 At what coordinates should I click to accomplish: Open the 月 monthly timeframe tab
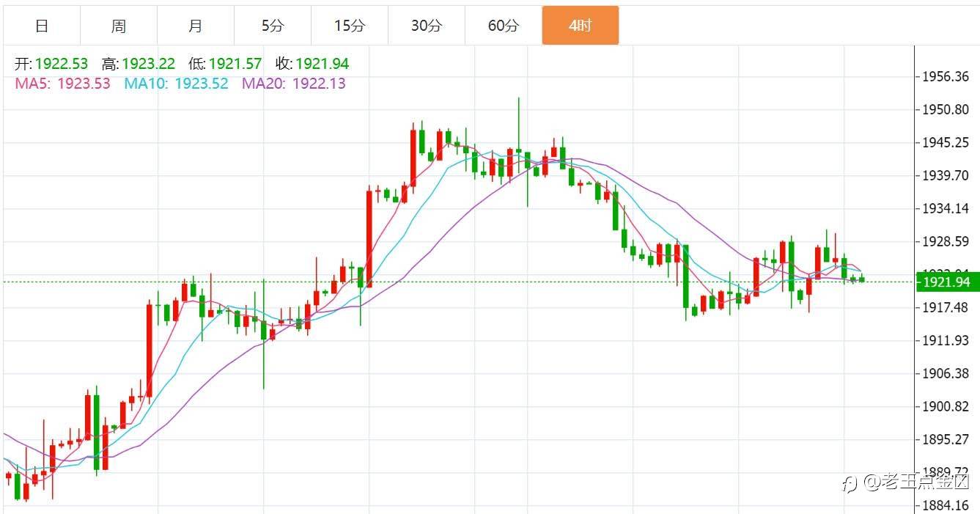196,26
